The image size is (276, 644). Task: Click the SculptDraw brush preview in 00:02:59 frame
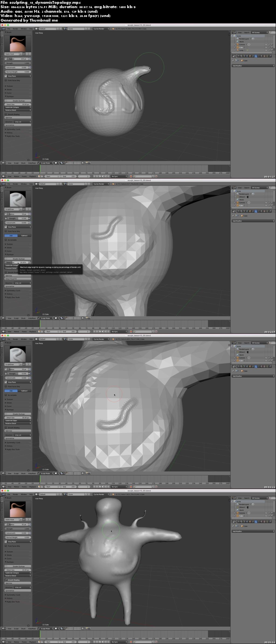point(18,199)
